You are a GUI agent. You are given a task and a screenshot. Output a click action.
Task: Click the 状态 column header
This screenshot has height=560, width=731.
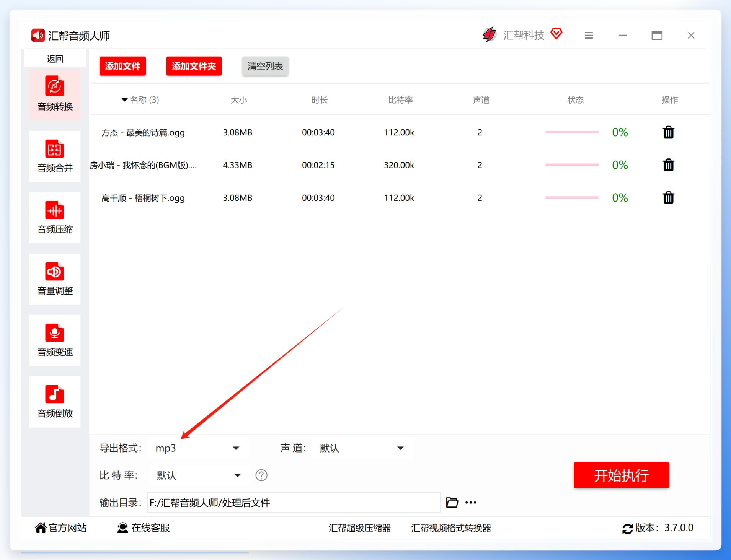[x=575, y=100]
